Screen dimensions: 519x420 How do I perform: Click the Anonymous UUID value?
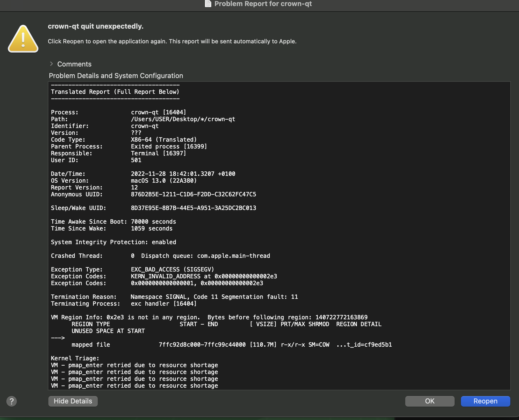(x=193, y=194)
